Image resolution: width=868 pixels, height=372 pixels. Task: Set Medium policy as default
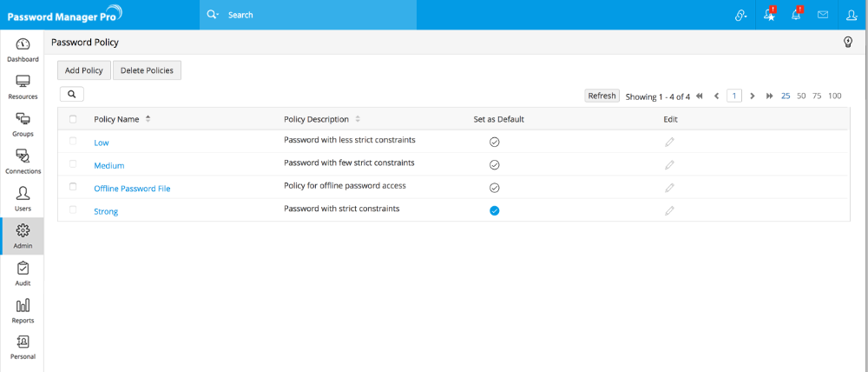click(x=495, y=164)
